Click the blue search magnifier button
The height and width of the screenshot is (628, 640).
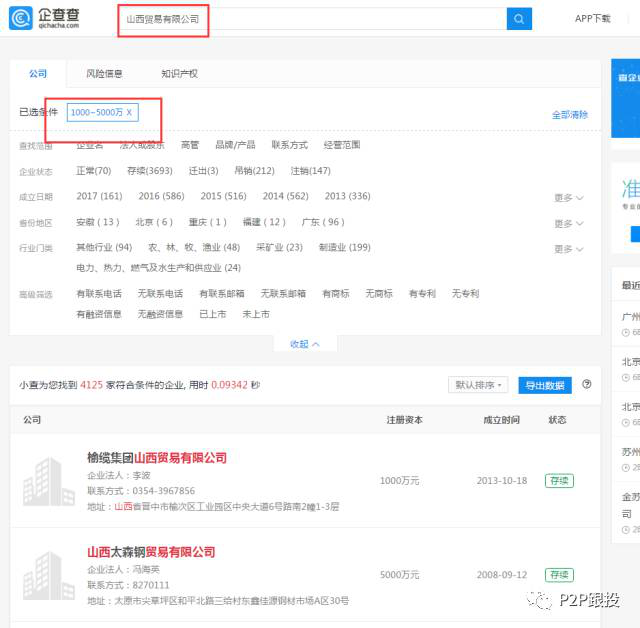click(519, 19)
